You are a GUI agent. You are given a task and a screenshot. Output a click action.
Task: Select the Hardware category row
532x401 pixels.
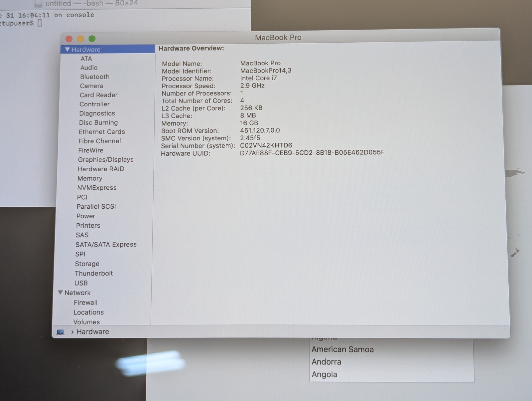108,49
